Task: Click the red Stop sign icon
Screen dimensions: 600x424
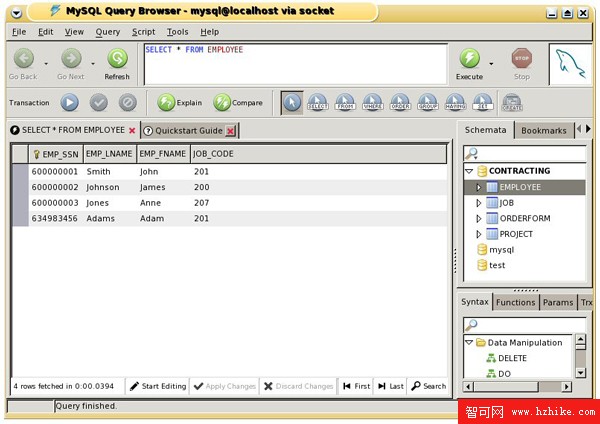Action: click(x=522, y=58)
